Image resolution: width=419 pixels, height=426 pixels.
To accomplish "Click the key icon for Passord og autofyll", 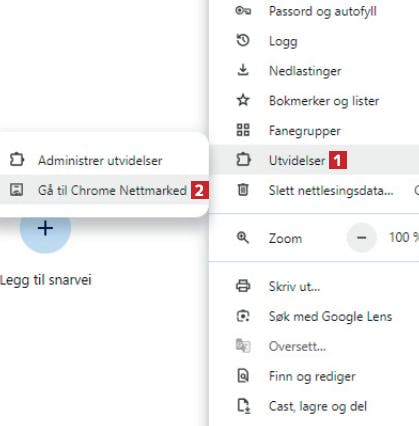I will pyautogui.click(x=243, y=11).
